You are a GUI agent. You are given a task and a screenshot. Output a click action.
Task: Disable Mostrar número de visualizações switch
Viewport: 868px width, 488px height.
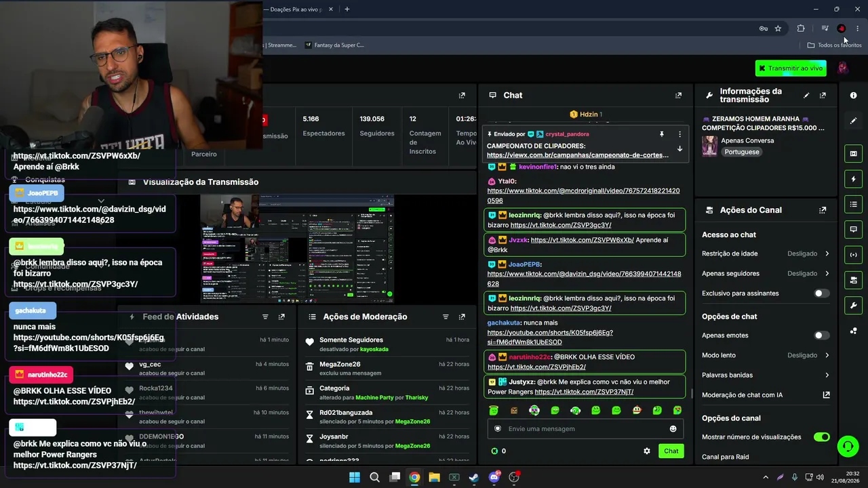(821, 437)
